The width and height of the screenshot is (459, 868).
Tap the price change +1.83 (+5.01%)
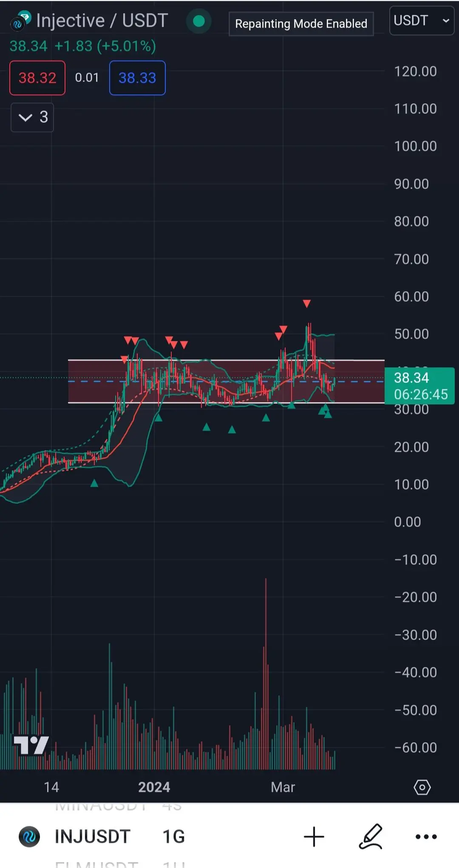105,46
